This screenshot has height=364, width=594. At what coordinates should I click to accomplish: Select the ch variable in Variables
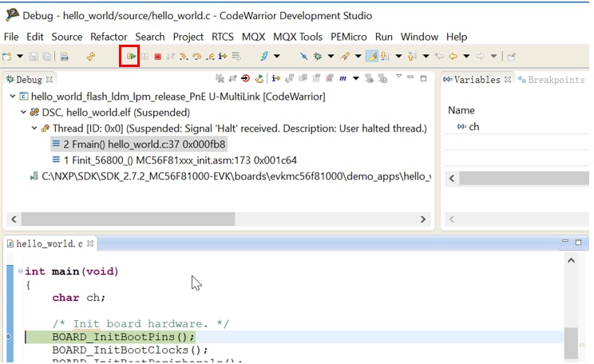pos(473,127)
